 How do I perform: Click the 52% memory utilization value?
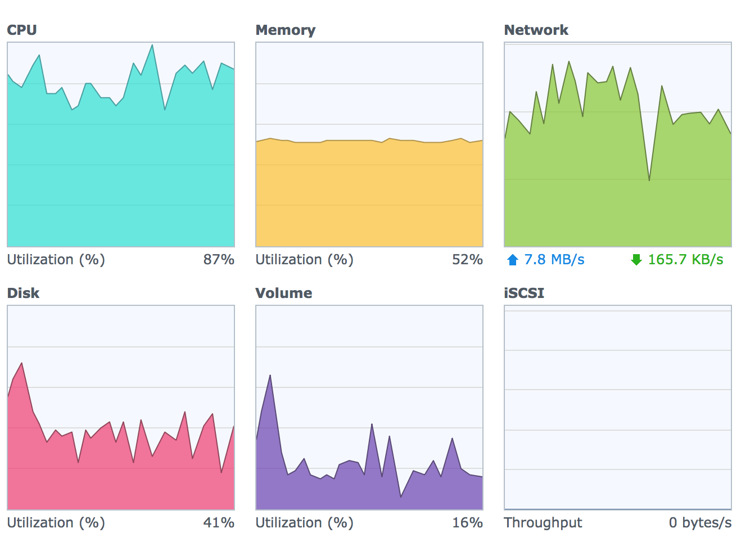pyautogui.click(x=467, y=260)
